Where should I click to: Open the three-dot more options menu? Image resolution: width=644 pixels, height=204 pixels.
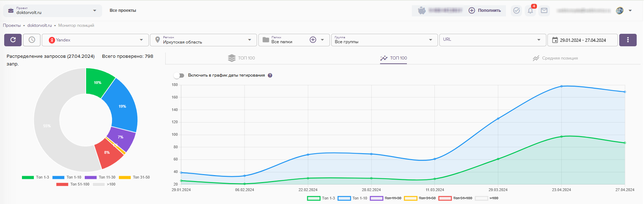(x=628, y=40)
